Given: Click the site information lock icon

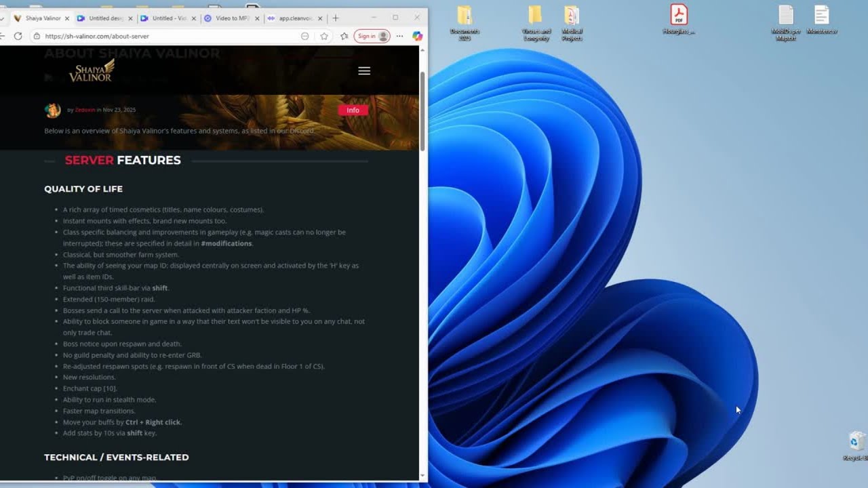Looking at the screenshot, I should pos(37,36).
